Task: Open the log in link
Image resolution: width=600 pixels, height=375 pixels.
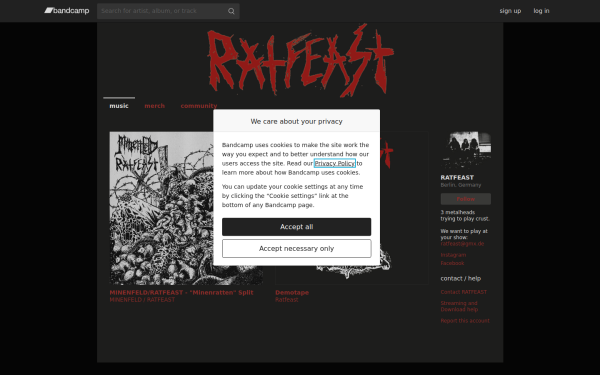Action: tap(541, 11)
